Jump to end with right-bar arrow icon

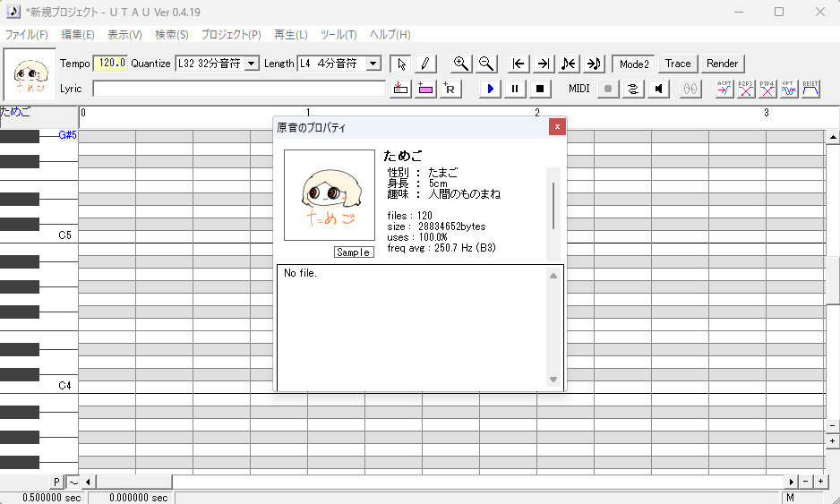(x=544, y=64)
